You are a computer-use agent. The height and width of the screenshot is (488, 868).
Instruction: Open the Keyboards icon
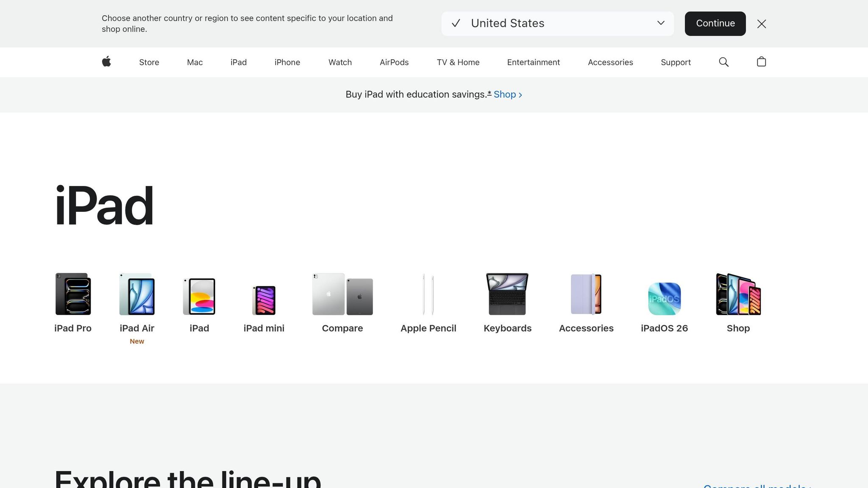click(x=507, y=294)
